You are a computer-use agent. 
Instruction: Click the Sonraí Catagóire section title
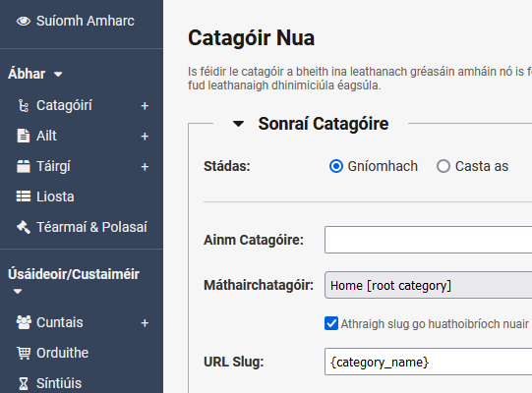tap(324, 124)
